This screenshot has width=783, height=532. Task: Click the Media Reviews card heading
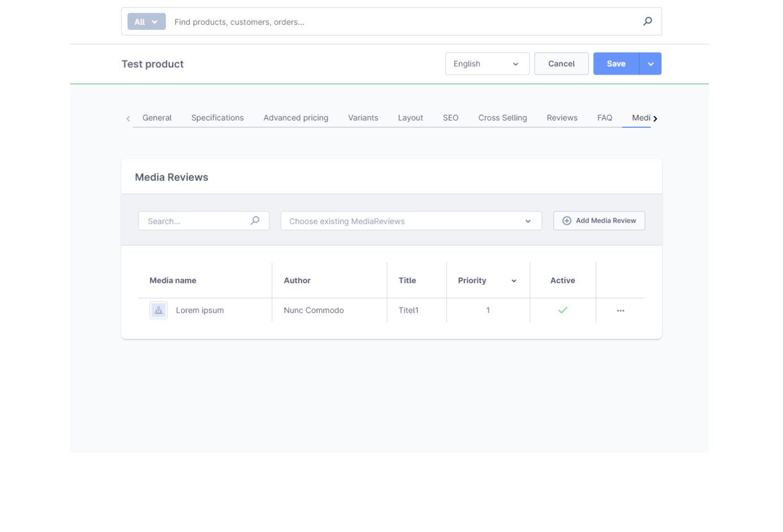pos(171,178)
